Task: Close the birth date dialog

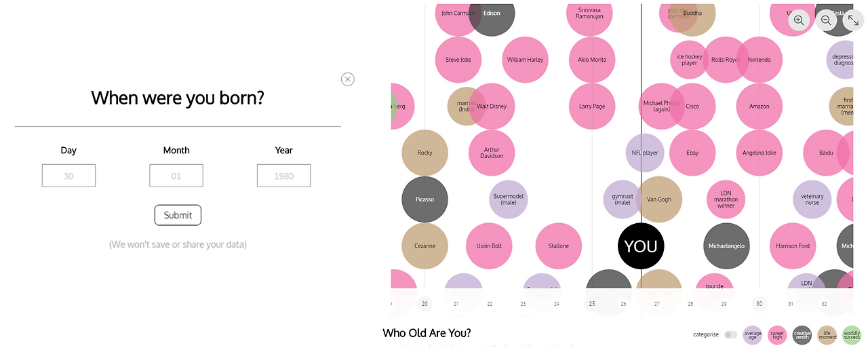Action: [x=347, y=79]
